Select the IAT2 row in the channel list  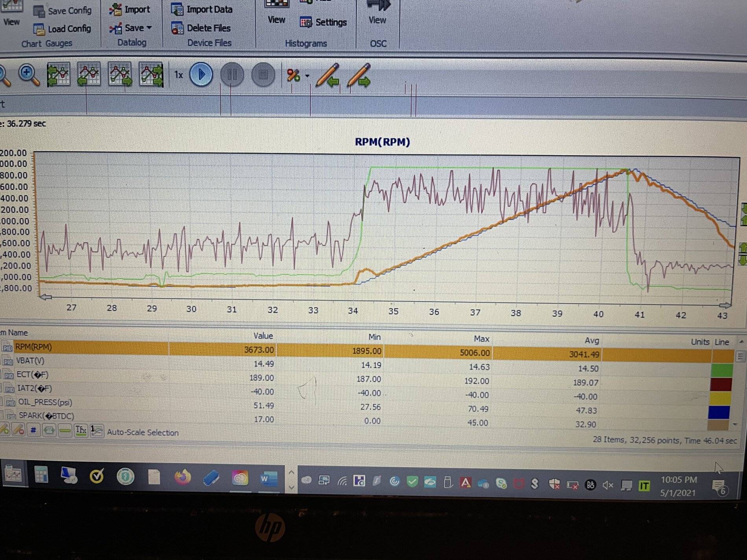click(x=366, y=392)
